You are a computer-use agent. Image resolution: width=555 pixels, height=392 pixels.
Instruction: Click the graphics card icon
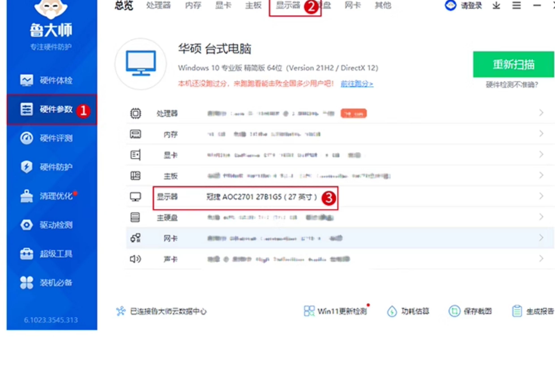pyautogui.click(x=136, y=155)
